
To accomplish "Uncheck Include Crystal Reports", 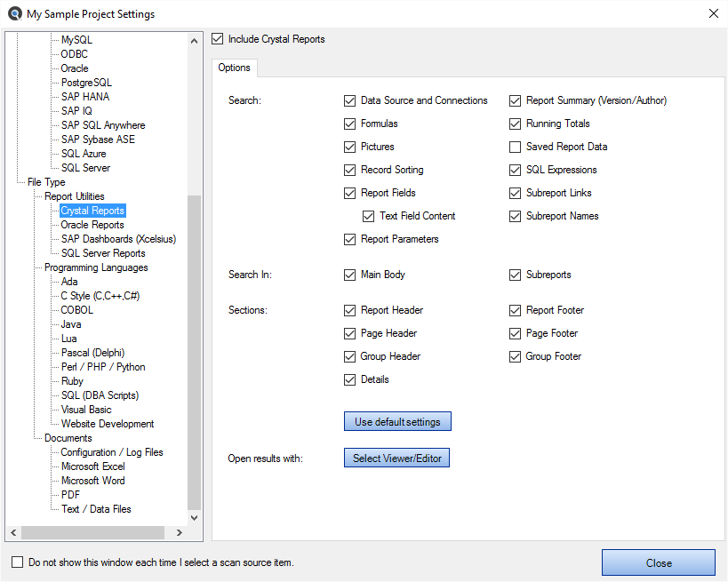I will click(217, 38).
